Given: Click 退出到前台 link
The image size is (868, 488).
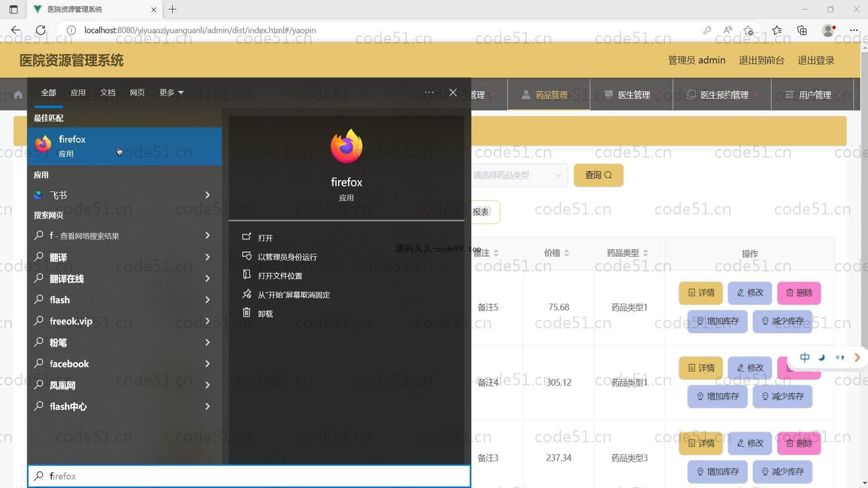Looking at the screenshot, I should 761,60.
